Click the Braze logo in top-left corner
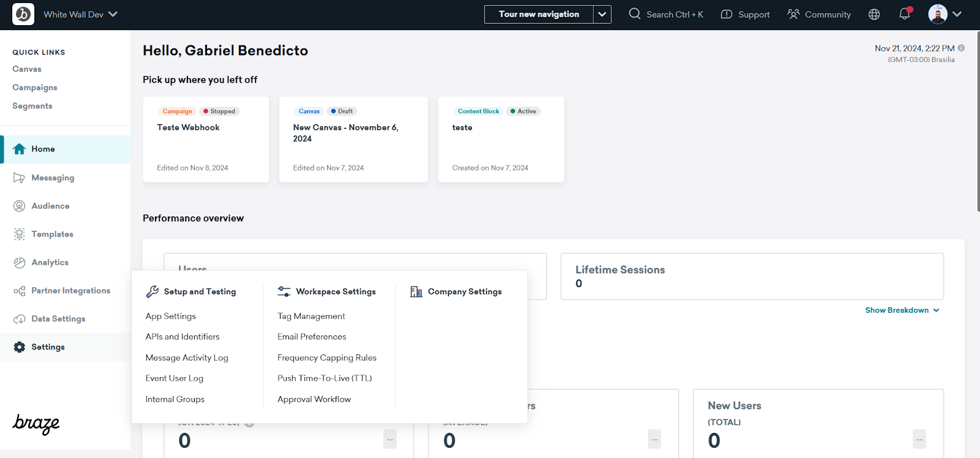The image size is (980, 458). click(23, 14)
